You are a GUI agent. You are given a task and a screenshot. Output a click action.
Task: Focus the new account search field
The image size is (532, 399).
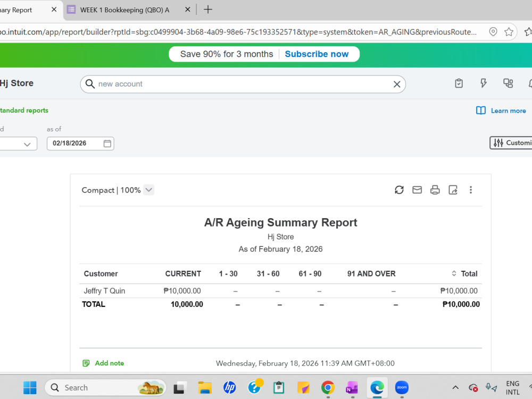(243, 84)
